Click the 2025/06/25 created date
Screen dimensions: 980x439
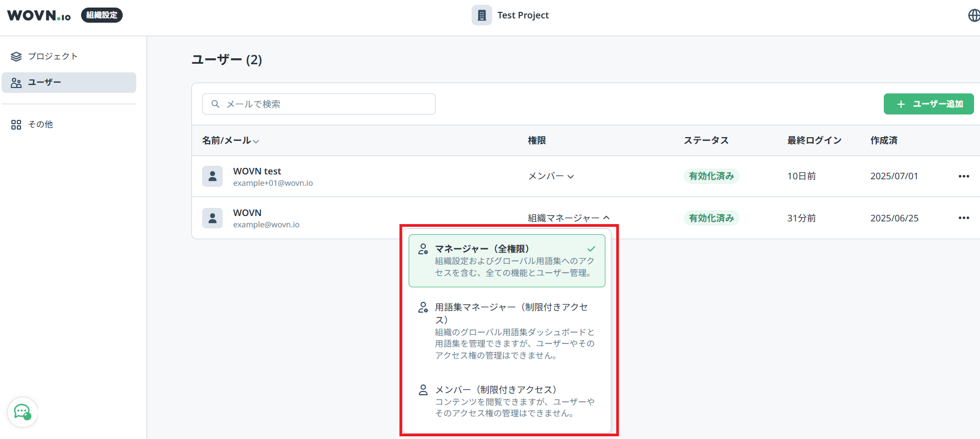coord(894,218)
